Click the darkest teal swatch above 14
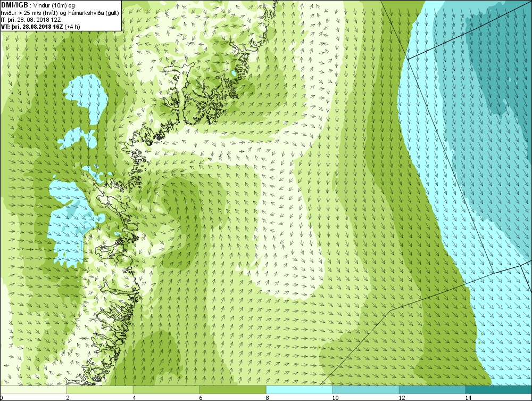 (499, 389)
